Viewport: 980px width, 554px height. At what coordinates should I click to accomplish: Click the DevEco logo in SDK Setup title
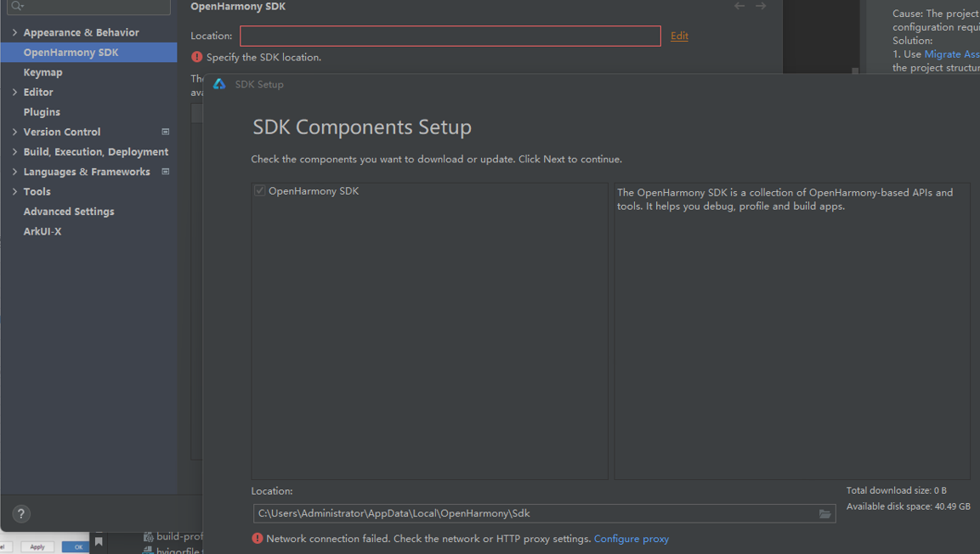point(219,83)
